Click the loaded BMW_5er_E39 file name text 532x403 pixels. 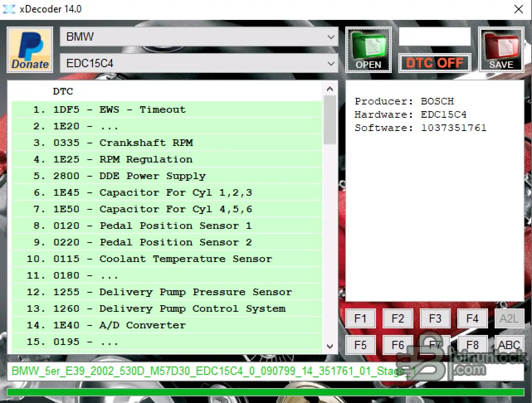(x=214, y=371)
